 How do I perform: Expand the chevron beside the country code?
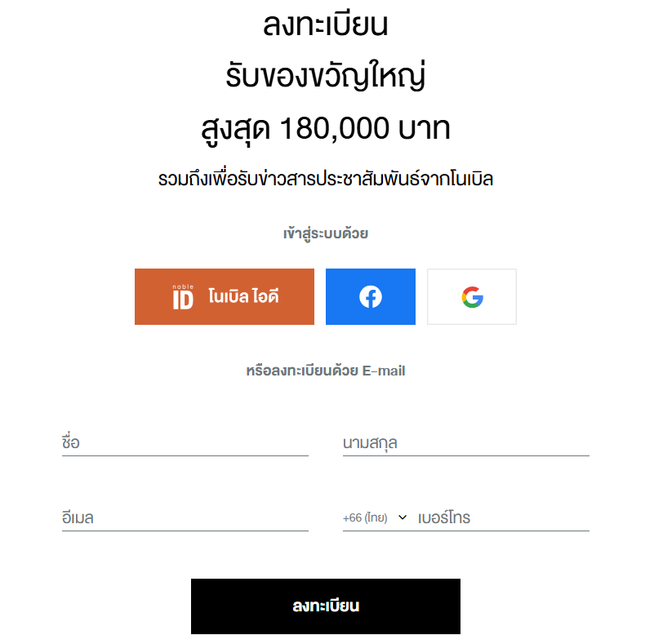pyautogui.click(x=403, y=517)
